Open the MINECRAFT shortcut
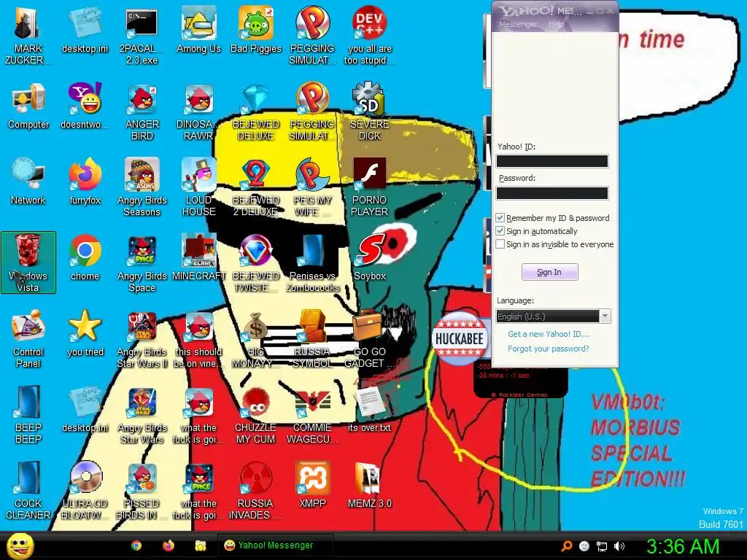 (x=198, y=257)
